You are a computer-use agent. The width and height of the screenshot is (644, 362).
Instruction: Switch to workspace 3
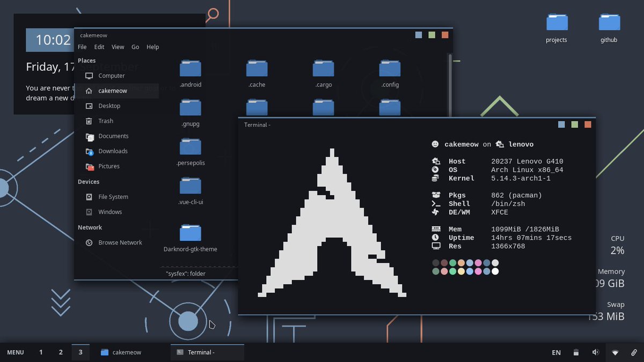80,352
